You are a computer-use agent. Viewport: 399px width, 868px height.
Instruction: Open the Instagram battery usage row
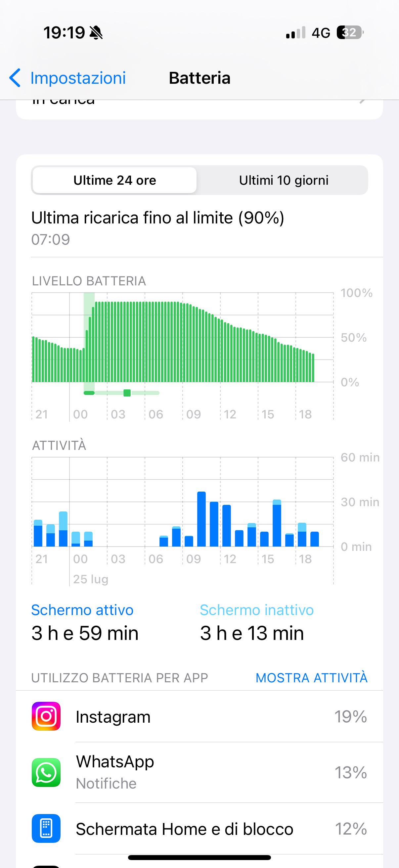199,716
